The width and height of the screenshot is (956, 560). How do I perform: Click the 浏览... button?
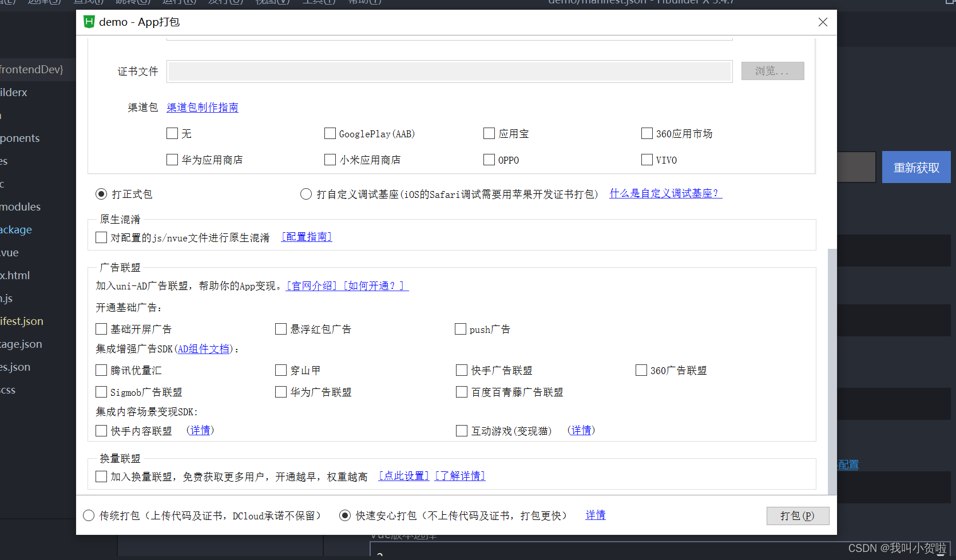pyautogui.click(x=772, y=71)
